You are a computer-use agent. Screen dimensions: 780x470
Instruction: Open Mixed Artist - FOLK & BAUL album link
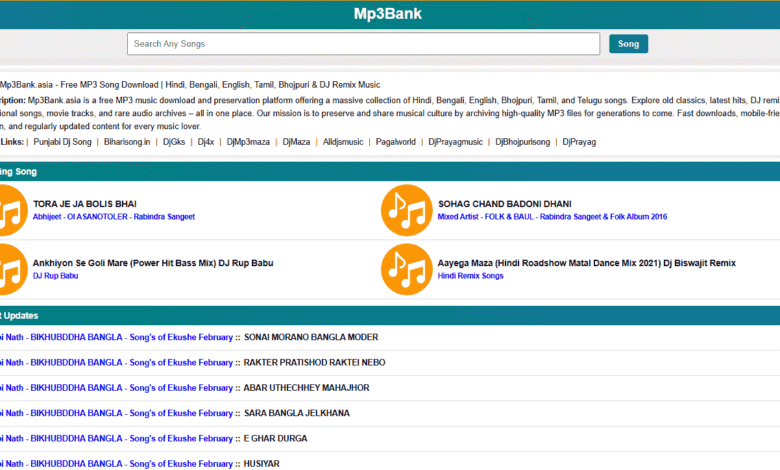pos(552,217)
